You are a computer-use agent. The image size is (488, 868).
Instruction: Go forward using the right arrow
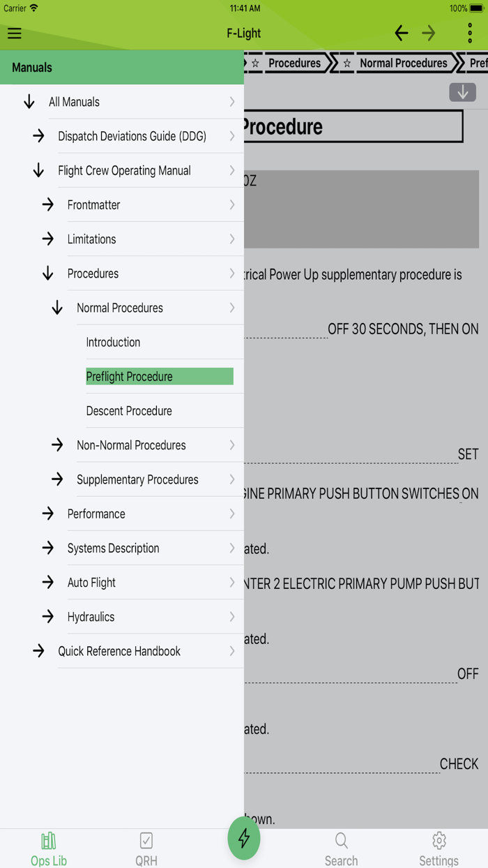429,33
